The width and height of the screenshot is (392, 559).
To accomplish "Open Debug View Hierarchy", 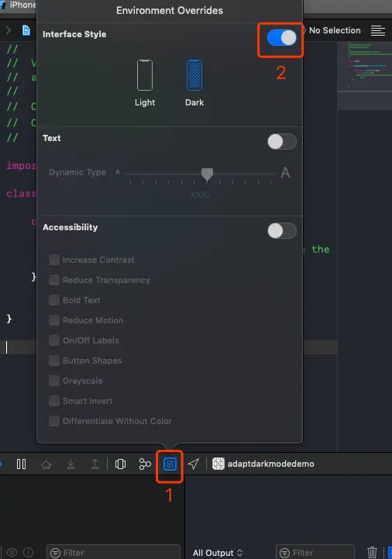I will click(120, 464).
